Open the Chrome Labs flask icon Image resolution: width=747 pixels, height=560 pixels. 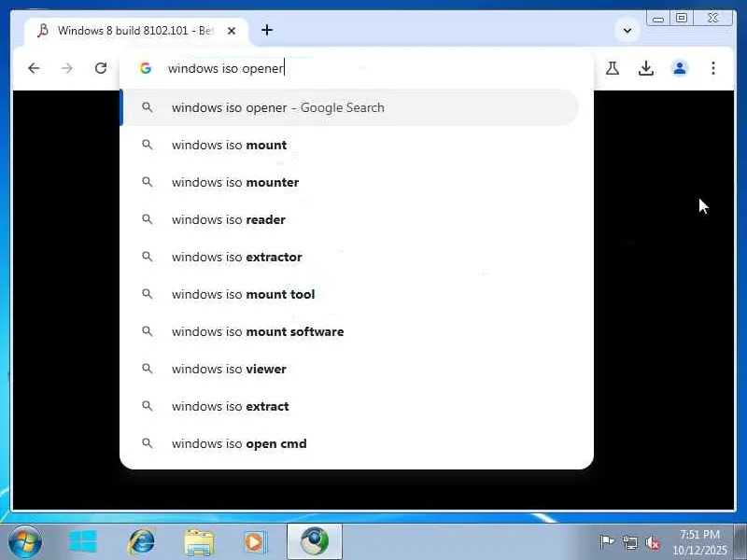tap(613, 68)
